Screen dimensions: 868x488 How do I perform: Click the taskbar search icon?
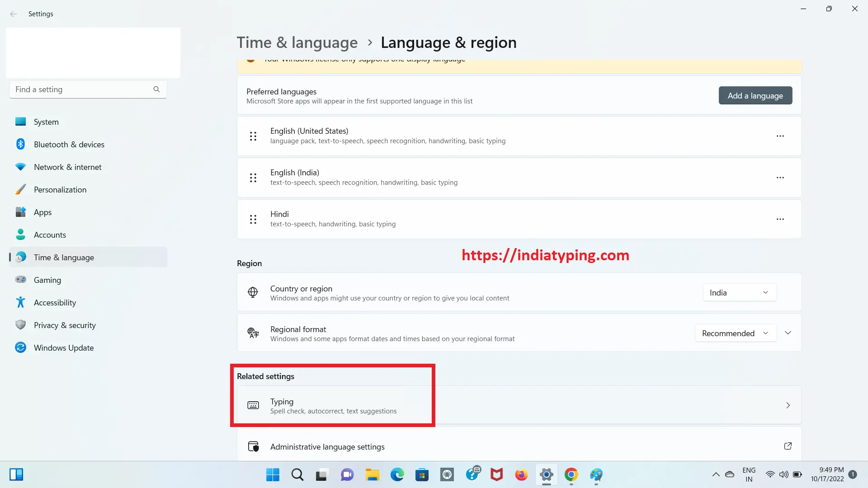[297, 474]
